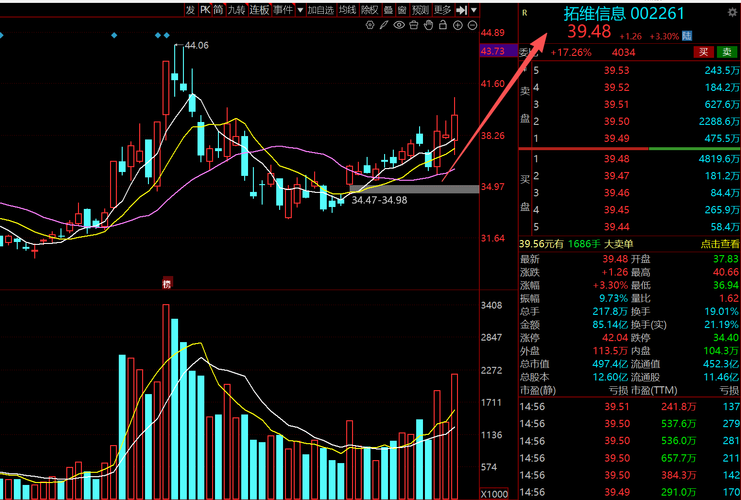Open the 更多 more menu

[x=442, y=10]
